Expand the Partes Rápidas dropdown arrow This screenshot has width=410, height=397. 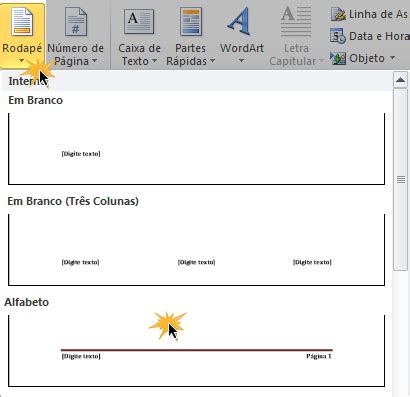pos(212,61)
